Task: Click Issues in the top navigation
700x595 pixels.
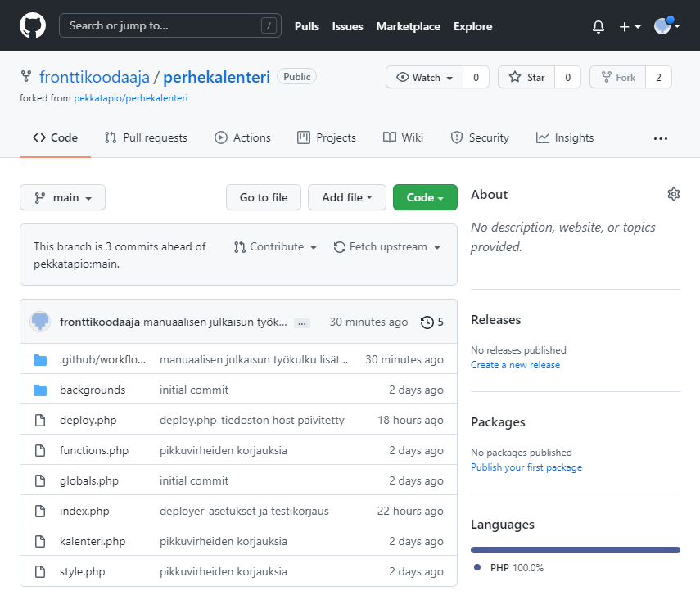Action: point(347,26)
